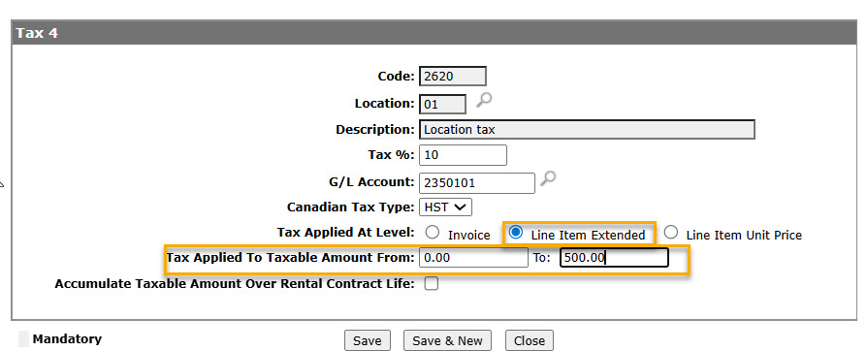The height and width of the screenshot is (351, 868).
Task: Select the Line Item Extended radio option
Action: (515, 233)
